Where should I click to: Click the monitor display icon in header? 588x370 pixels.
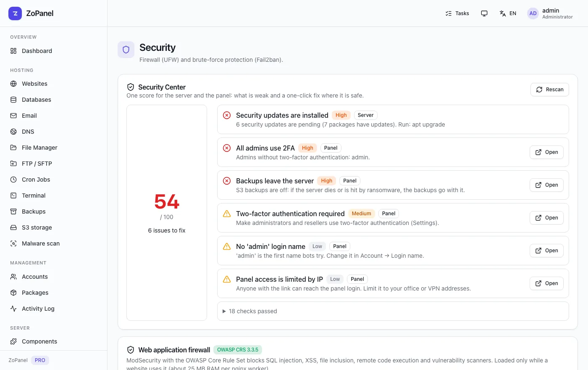[x=484, y=13]
